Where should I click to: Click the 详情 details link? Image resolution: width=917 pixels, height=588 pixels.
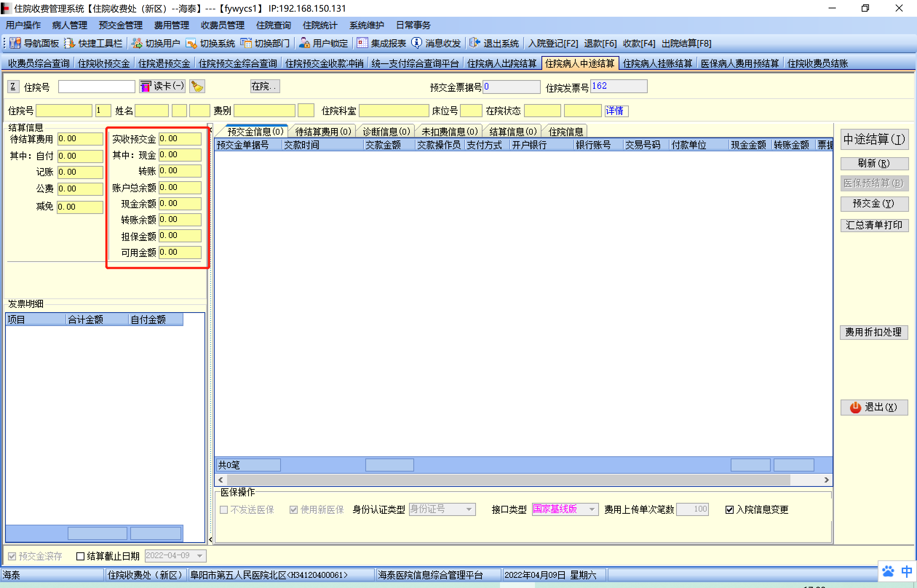[x=615, y=111]
